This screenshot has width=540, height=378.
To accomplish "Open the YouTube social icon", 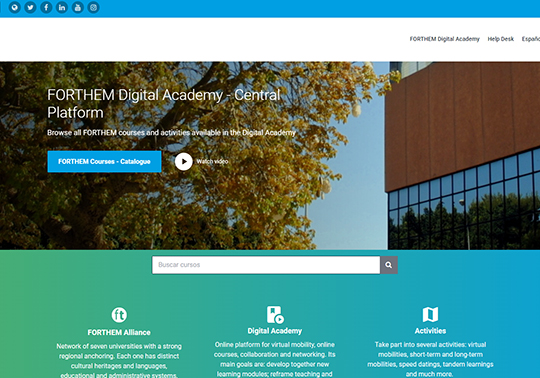I will tap(77, 7).
